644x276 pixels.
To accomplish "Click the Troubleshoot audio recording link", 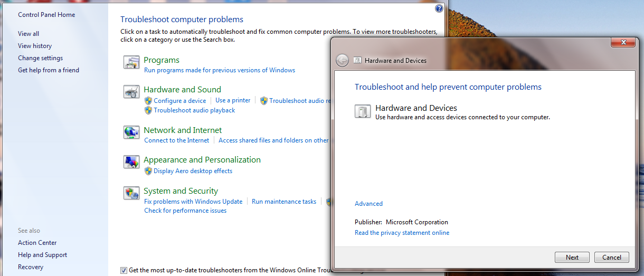I will [300, 101].
